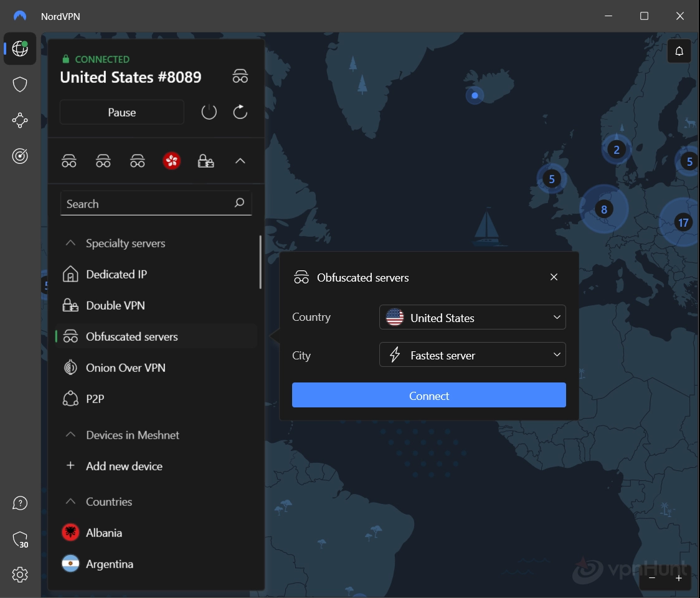Image resolution: width=700 pixels, height=598 pixels.
Task: Open the Country dropdown showing United States
Action: click(x=472, y=317)
